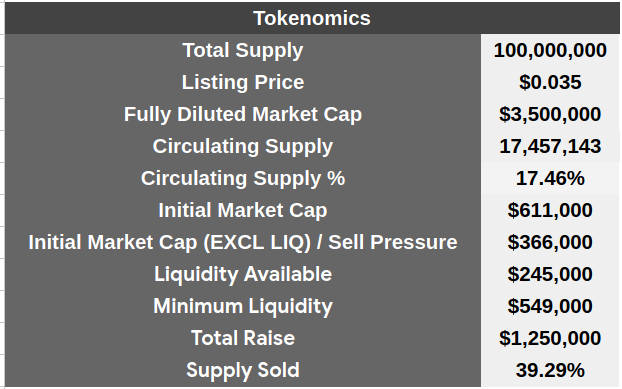This screenshot has height=389, width=622.
Task: Select the 17.46% value cell
Action: coord(550,178)
